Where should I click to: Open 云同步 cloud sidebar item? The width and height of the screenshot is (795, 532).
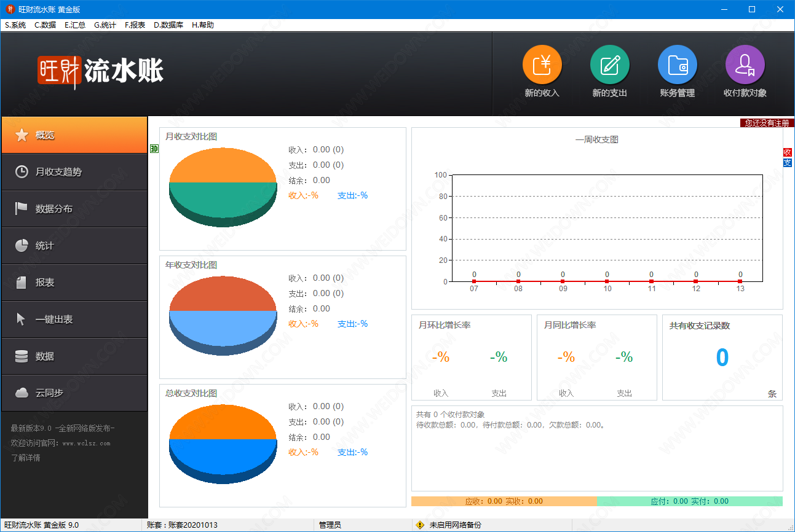[x=74, y=393]
